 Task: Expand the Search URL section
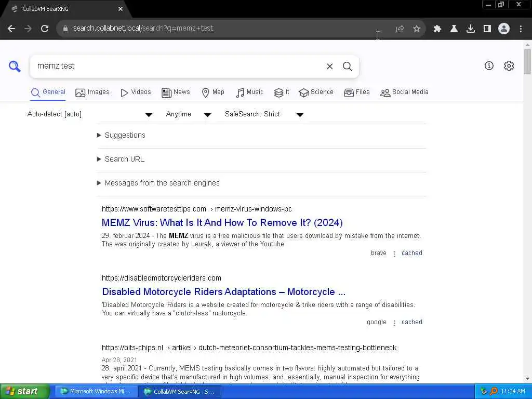click(121, 159)
